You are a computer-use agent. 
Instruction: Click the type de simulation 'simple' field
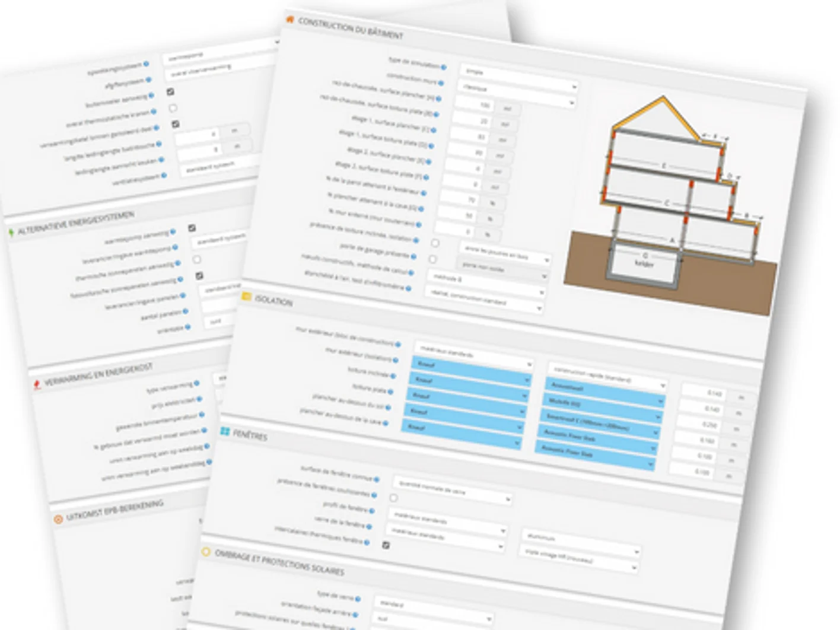click(519, 79)
